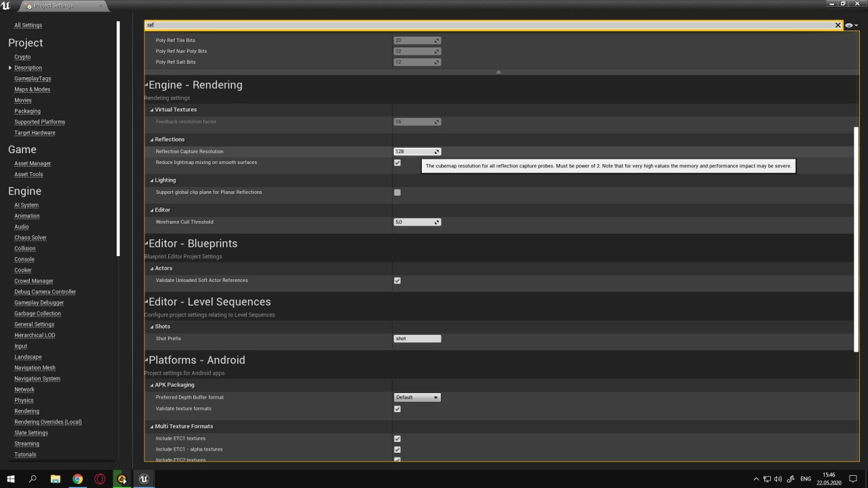Image resolution: width=868 pixels, height=488 pixels.
Task: Open Maps & Modes settings
Action: click(32, 89)
